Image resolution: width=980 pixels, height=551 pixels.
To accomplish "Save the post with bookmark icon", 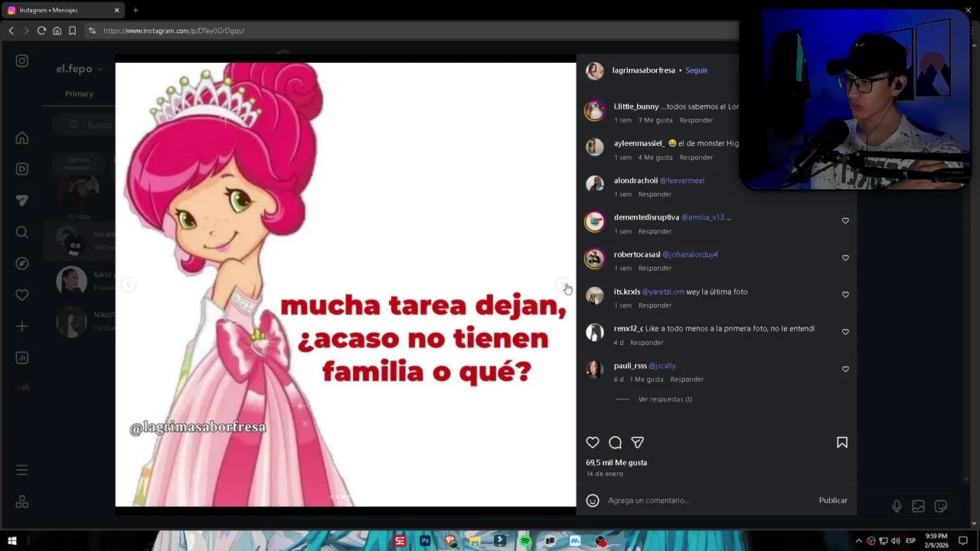I will click(x=842, y=442).
